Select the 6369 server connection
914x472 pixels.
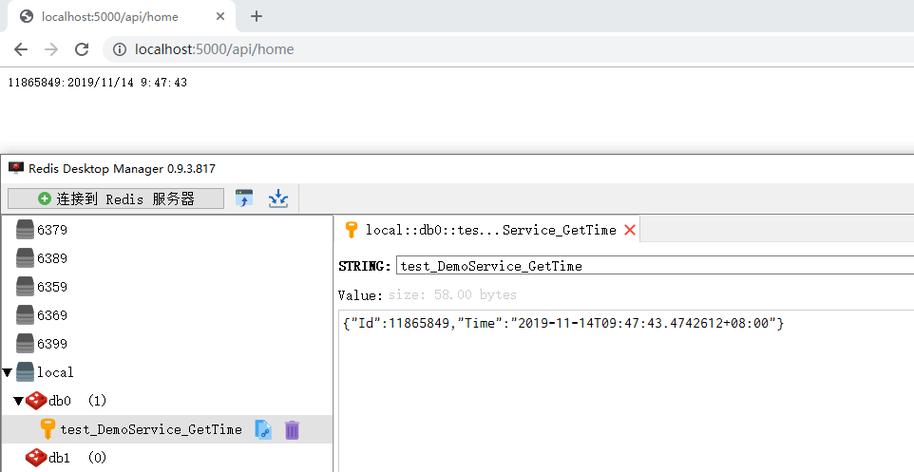click(52, 315)
